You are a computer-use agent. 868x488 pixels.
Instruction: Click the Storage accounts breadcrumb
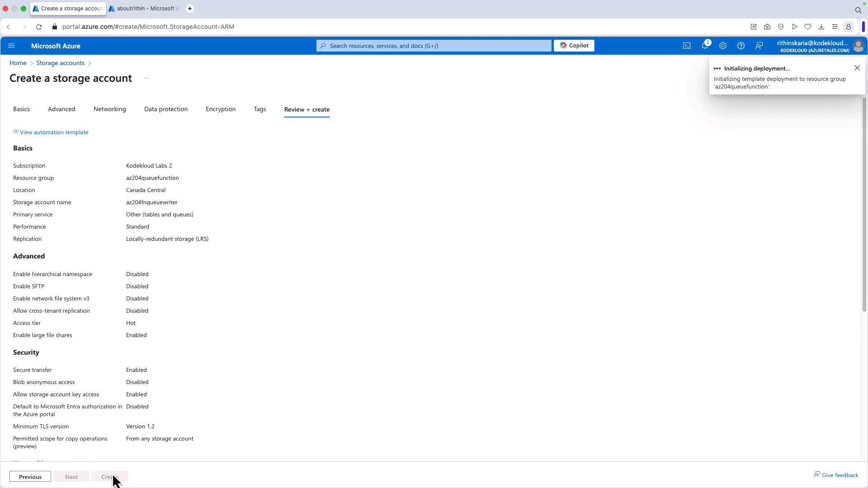point(61,63)
